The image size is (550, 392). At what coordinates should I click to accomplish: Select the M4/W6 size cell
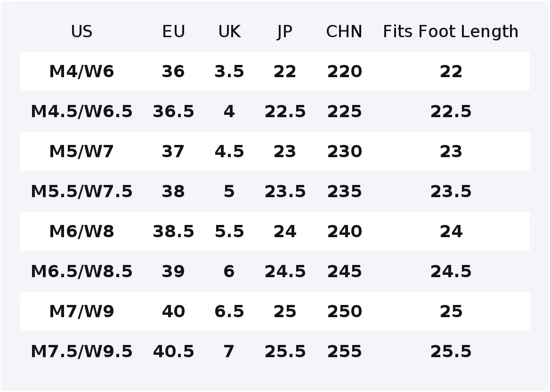(x=82, y=72)
